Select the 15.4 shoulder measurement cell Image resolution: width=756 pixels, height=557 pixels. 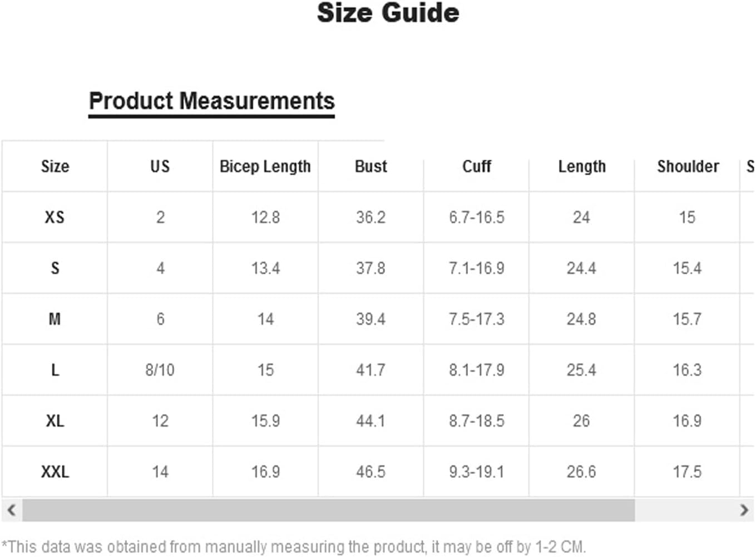click(687, 268)
